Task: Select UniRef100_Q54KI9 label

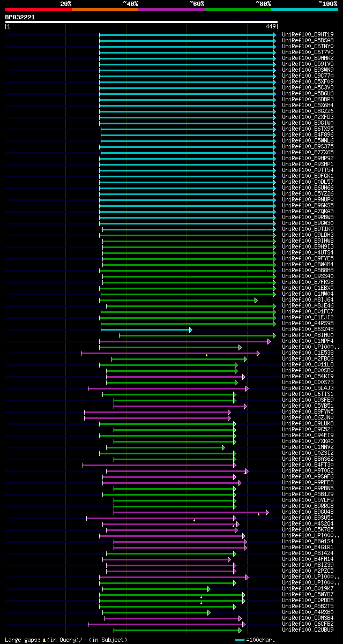Action: [308, 376]
